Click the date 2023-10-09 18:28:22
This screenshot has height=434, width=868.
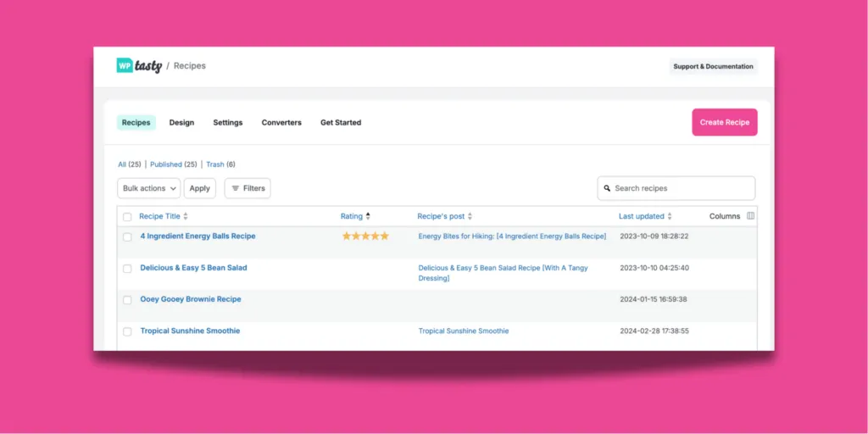click(654, 236)
